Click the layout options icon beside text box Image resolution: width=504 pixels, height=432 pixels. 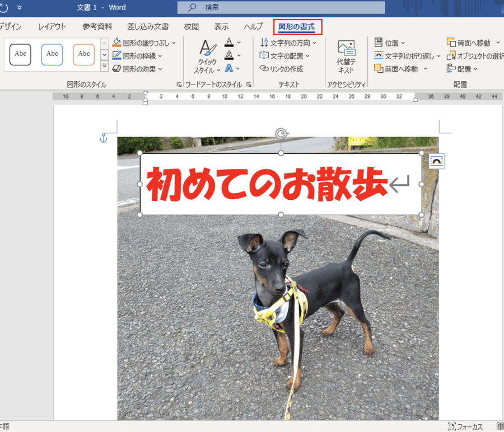[436, 162]
